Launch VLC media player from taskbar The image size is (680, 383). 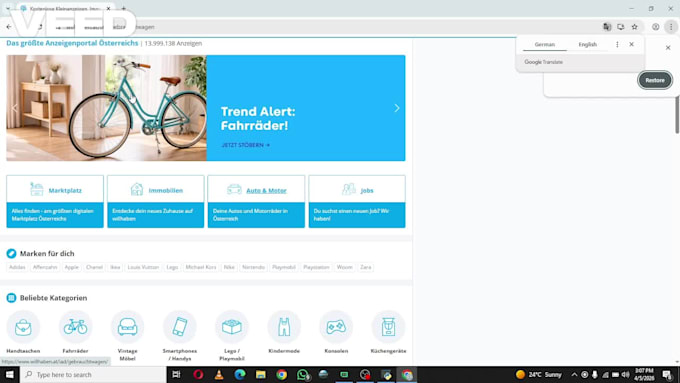point(219,374)
